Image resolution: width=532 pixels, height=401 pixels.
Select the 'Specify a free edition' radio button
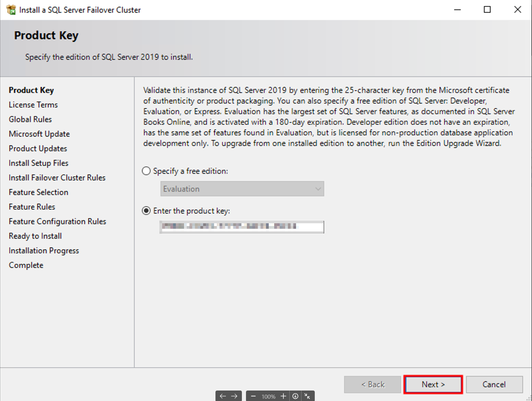click(x=146, y=171)
